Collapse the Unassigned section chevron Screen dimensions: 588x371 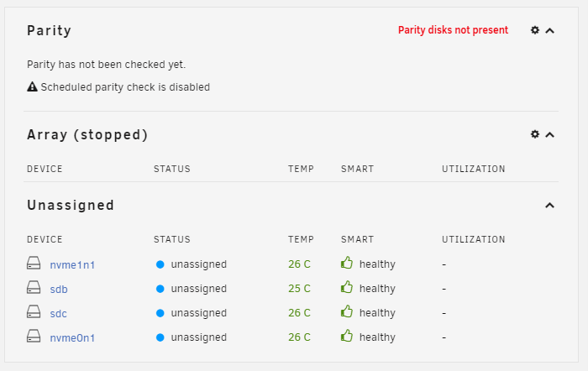(549, 206)
